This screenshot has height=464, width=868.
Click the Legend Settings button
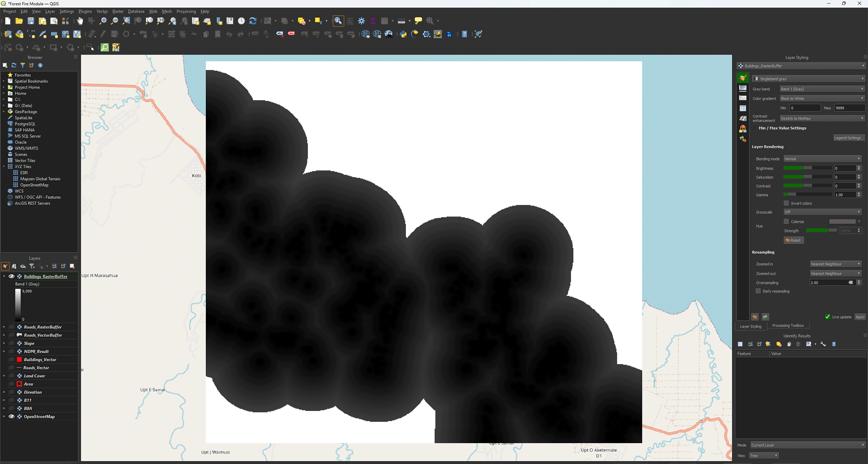click(x=848, y=138)
